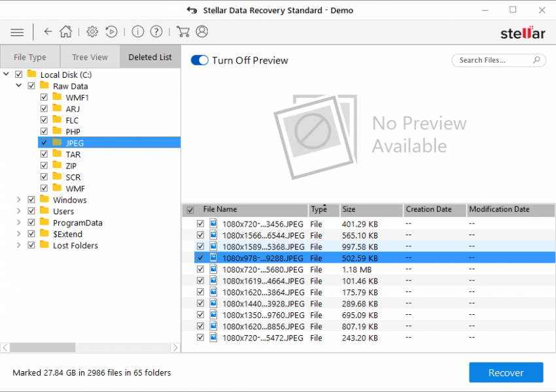
Task: Select the Deleted List tab
Action: pyautogui.click(x=150, y=57)
